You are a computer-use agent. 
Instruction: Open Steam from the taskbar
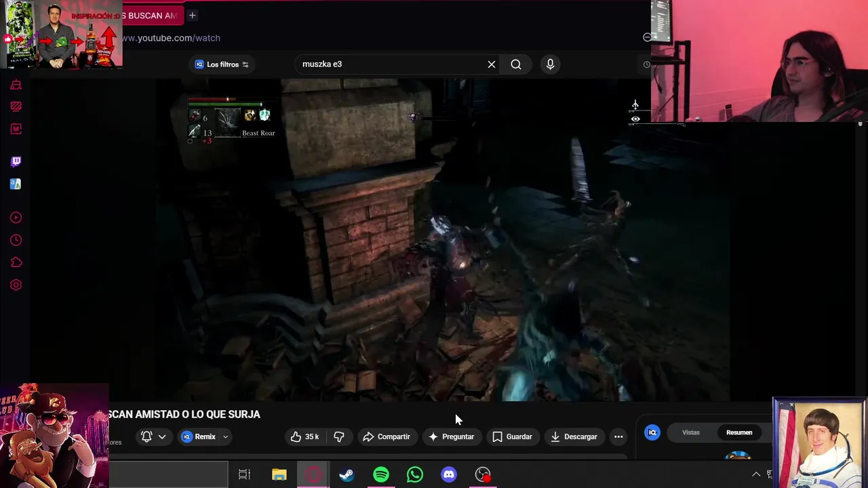(347, 474)
